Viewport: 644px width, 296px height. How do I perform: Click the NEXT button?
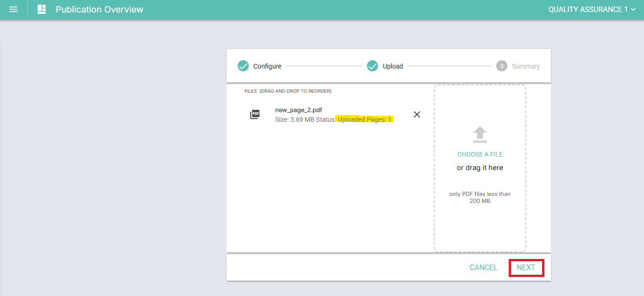point(526,268)
